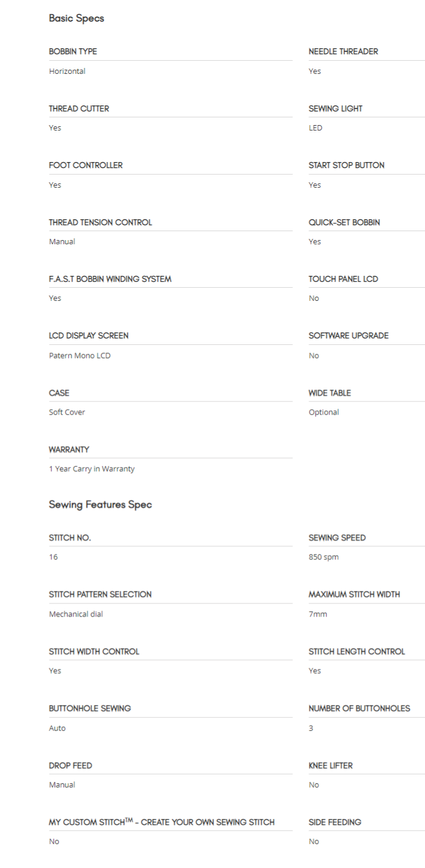425x868 pixels.
Task: Click the KNEE LIFTER label
Action: pos(330,766)
